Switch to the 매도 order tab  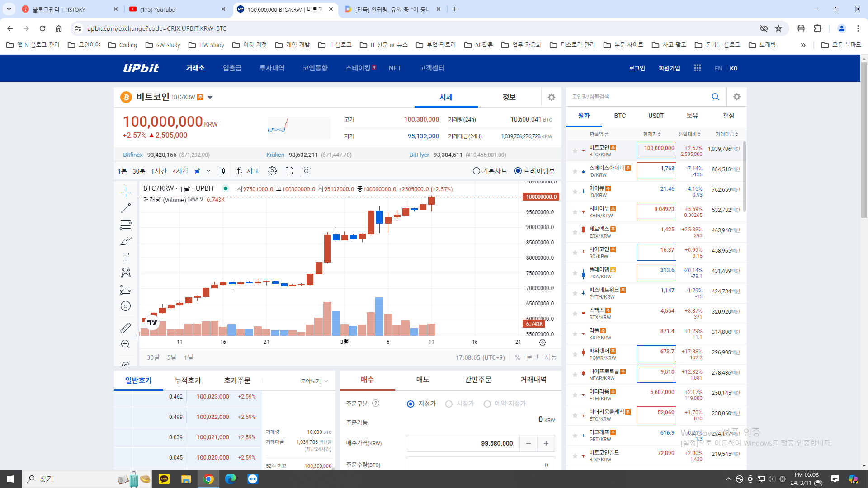(x=423, y=380)
